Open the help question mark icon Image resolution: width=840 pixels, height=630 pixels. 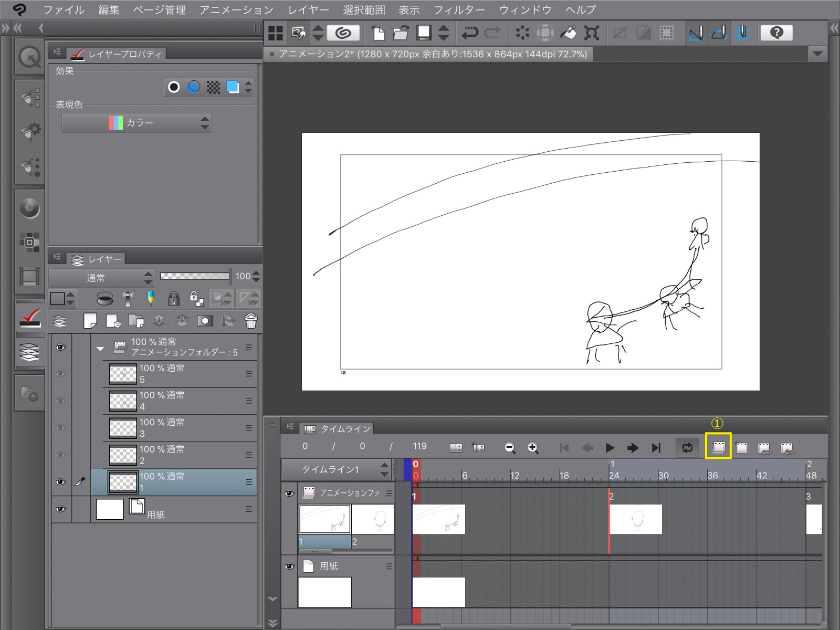[776, 33]
